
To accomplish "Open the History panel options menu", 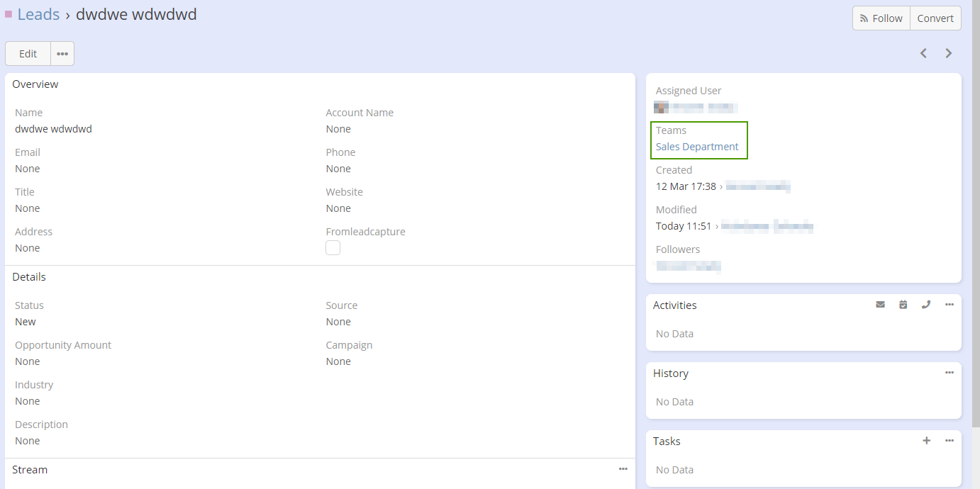I will click(x=949, y=373).
